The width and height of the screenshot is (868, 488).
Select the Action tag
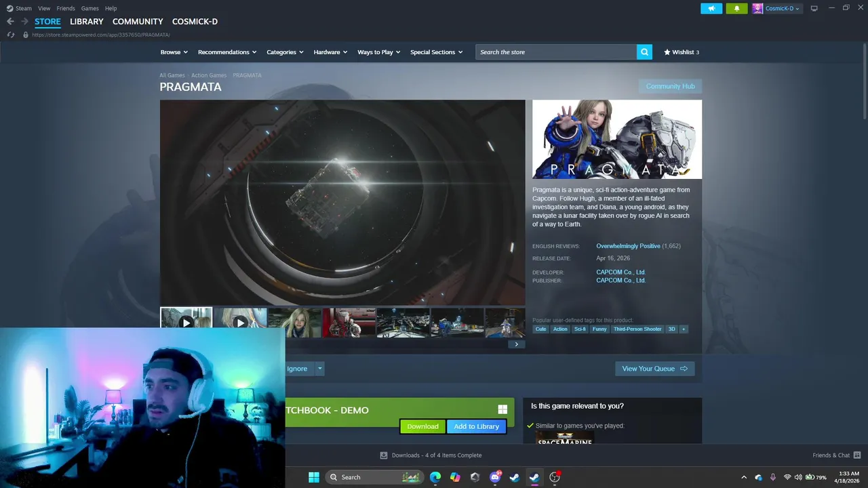coord(560,329)
